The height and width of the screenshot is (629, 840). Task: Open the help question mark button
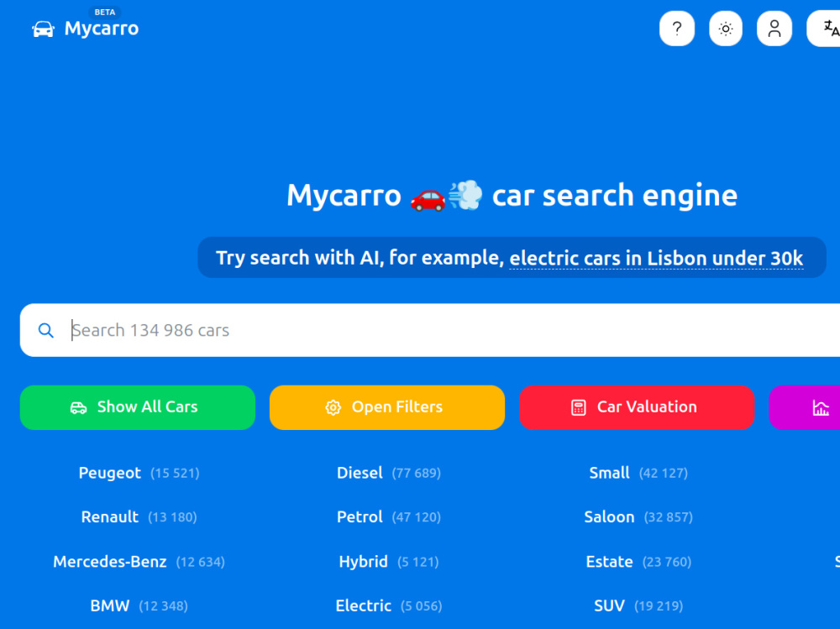pyautogui.click(x=676, y=29)
